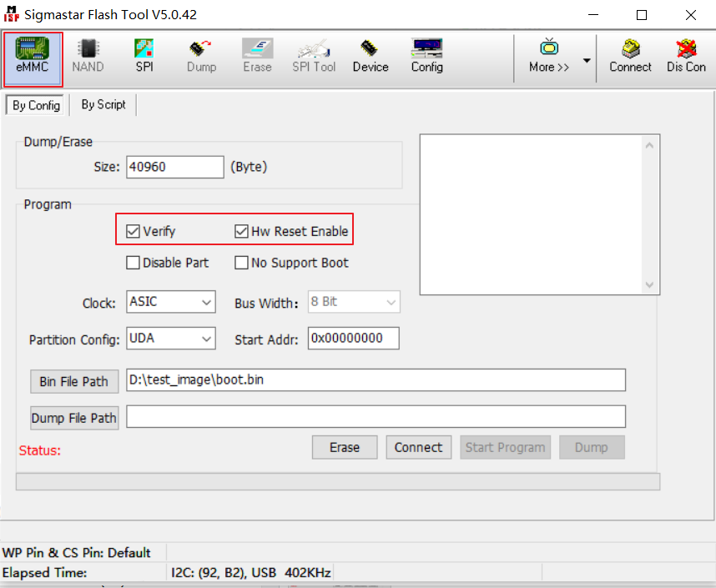Click the Dis Con toolbar icon
Viewport: 716px width, 588px height.
click(686, 56)
